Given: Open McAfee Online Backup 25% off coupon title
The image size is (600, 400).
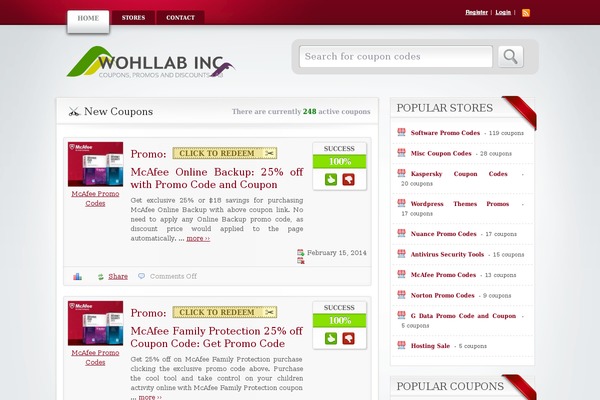Looking at the screenshot, I should [217, 178].
